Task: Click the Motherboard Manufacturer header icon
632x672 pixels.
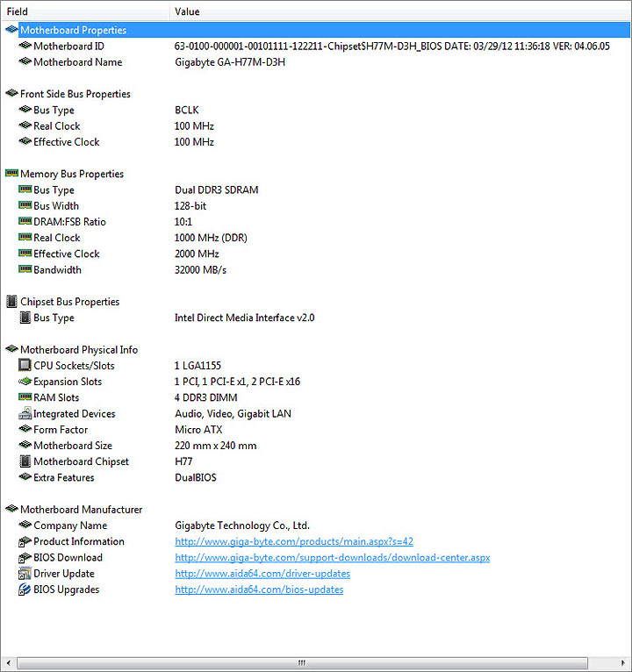Action: click(x=11, y=509)
